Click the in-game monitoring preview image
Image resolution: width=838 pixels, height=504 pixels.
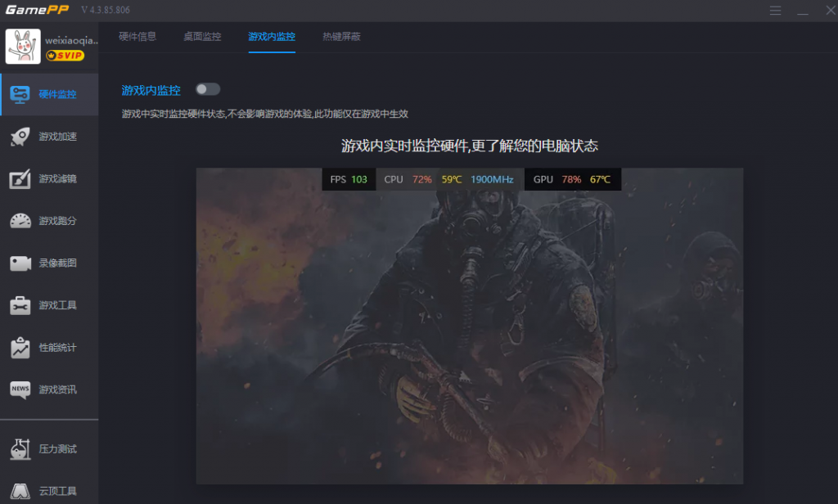click(470, 326)
